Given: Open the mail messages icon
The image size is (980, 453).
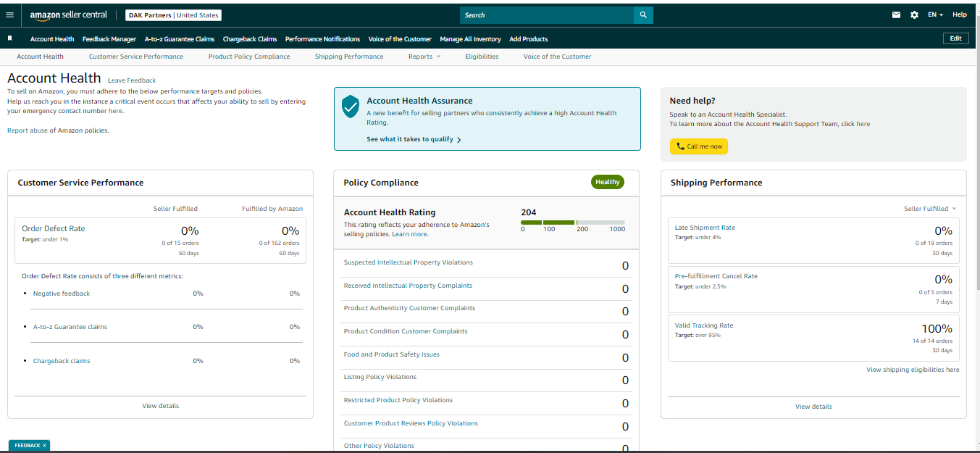Looking at the screenshot, I should (x=896, y=14).
